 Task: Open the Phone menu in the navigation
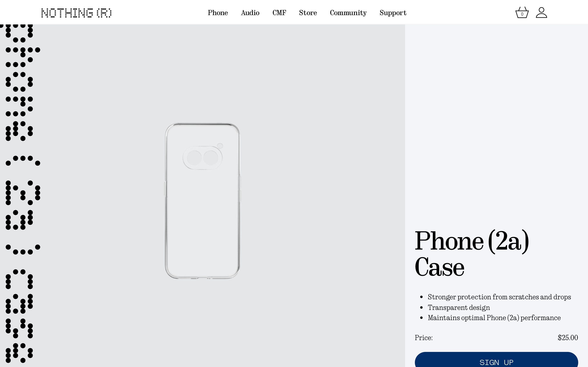[218, 13]
